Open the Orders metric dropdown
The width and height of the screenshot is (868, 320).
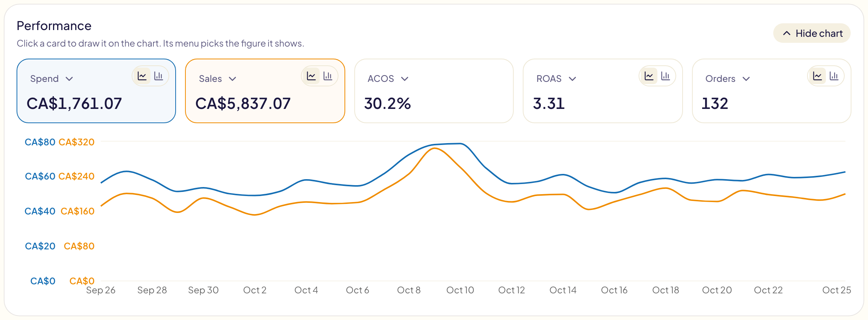[x=728, y=79]
